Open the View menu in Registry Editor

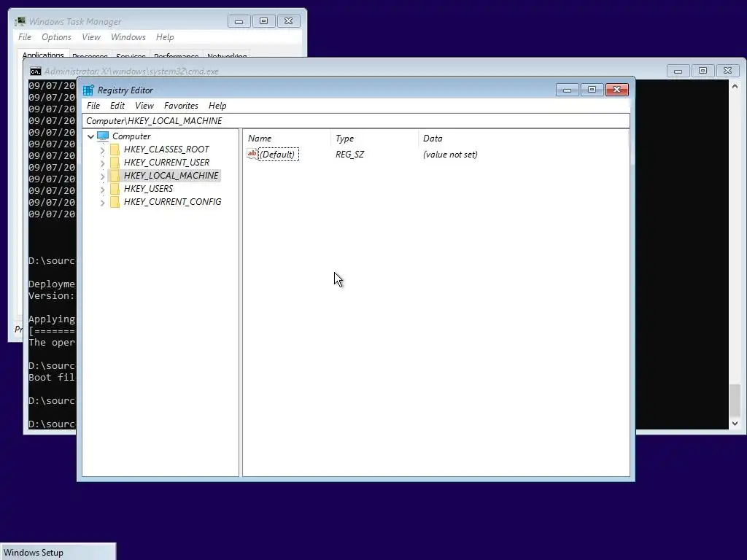pos(144,106)
